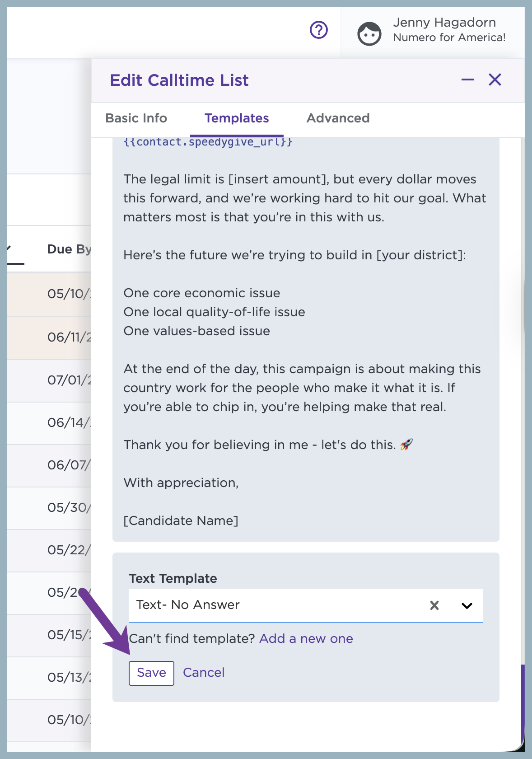Viewport: 532px width, 759px height.
Task: Click the speedygive_url merge tag text
Action: 208,142
